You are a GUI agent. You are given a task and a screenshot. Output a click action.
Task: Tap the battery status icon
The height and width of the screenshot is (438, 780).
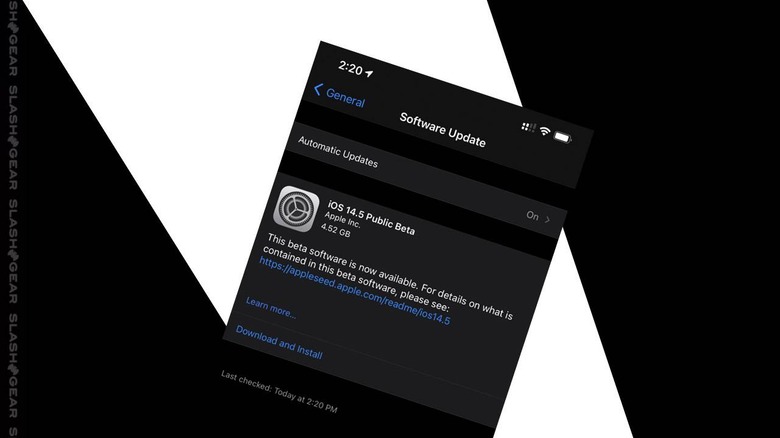(x=563, y=136)
